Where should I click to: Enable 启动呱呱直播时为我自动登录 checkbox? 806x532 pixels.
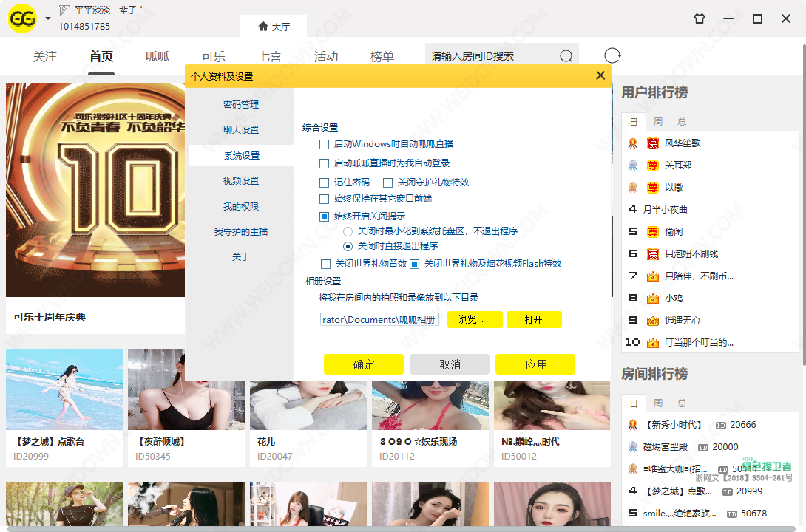pos(325,163)
